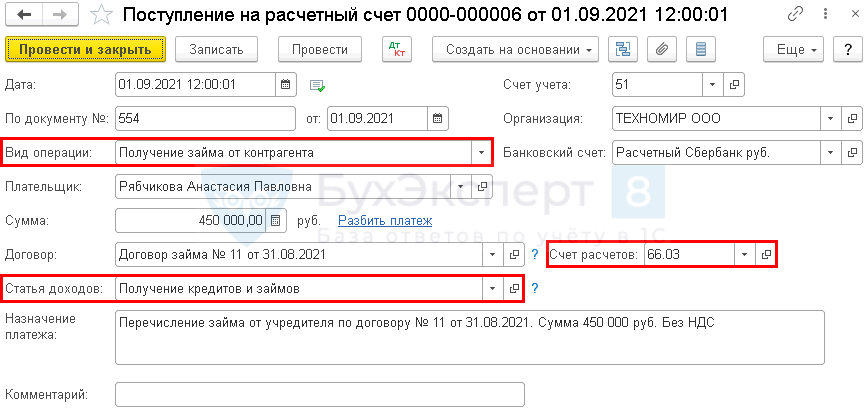The height and width of the screenshot is (412, 866).
Task: Open the Еще menu
Action: click(794, 49)
